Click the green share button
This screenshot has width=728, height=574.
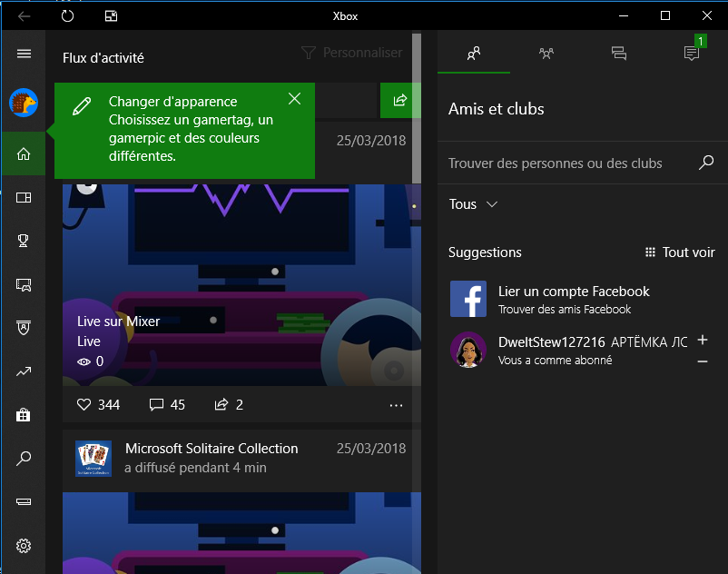point(399,100)
